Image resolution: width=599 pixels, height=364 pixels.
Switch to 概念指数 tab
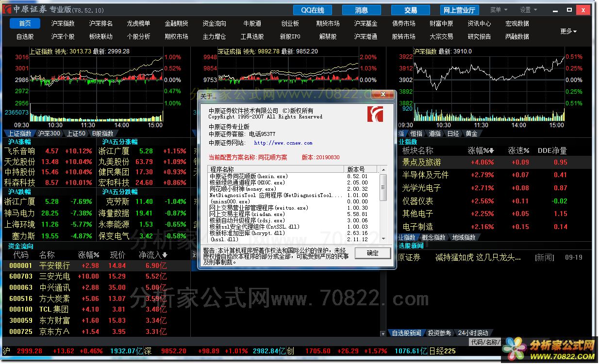point(434,237)
